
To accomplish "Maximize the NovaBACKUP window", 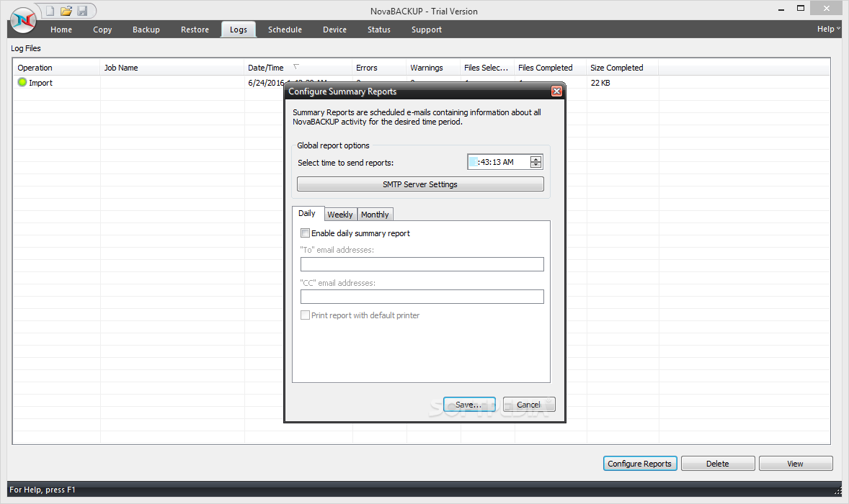I will 800,8.
